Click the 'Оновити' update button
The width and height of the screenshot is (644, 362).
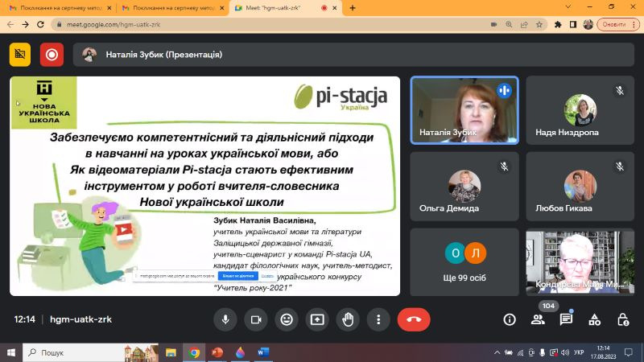[614, 25]
